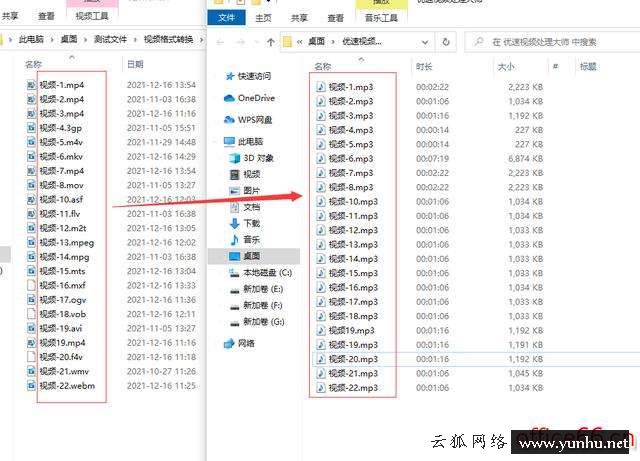Sort by 名称 column in right window
This screenshot has width=640, height=461.
[322, 66]
